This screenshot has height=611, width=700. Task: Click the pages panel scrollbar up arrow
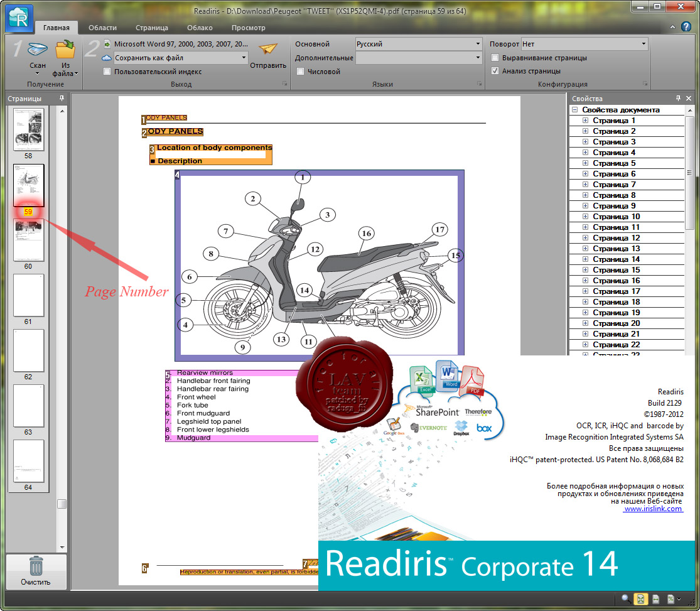(x=62, y=111)
